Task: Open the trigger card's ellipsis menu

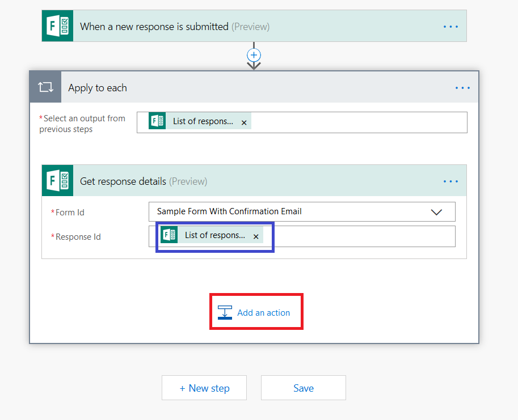Action: [450, 27]
